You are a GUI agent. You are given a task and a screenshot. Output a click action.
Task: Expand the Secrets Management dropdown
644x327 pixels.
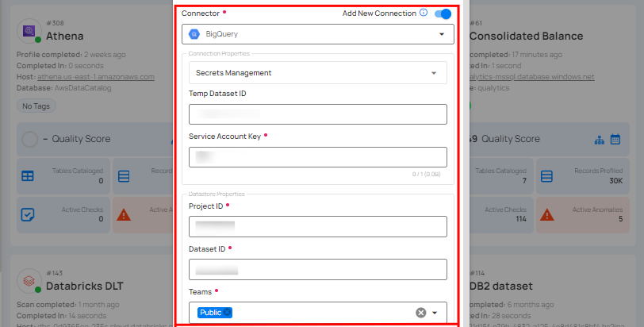click(x=318, y=73)
